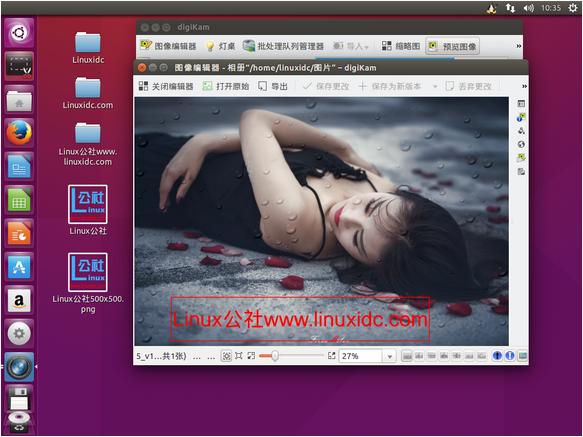Open Ubuntu Software Center from the dock

coord(19,267)
